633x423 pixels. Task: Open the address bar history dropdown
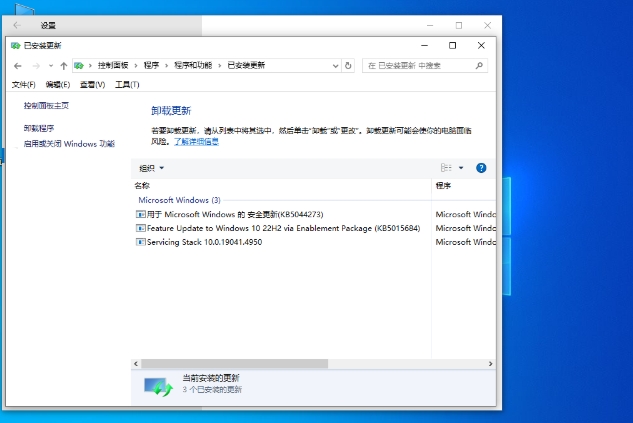point(334,65)
